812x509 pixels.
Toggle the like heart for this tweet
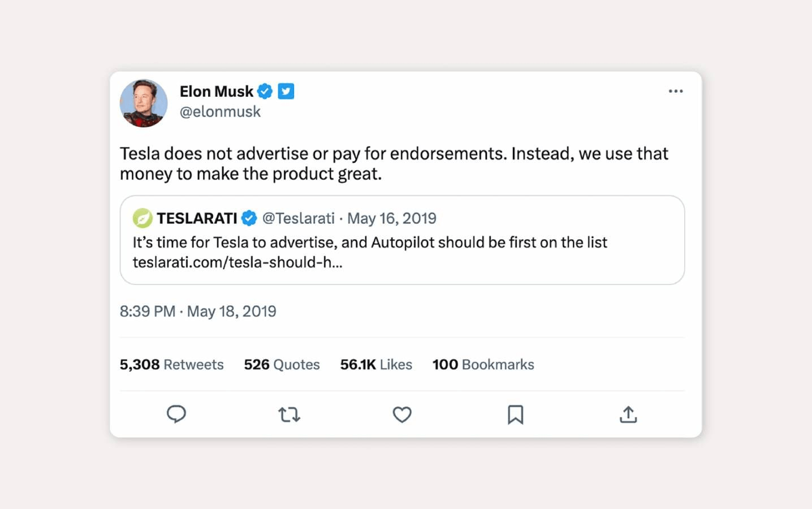pyautogui.click(x=402, y=415)
